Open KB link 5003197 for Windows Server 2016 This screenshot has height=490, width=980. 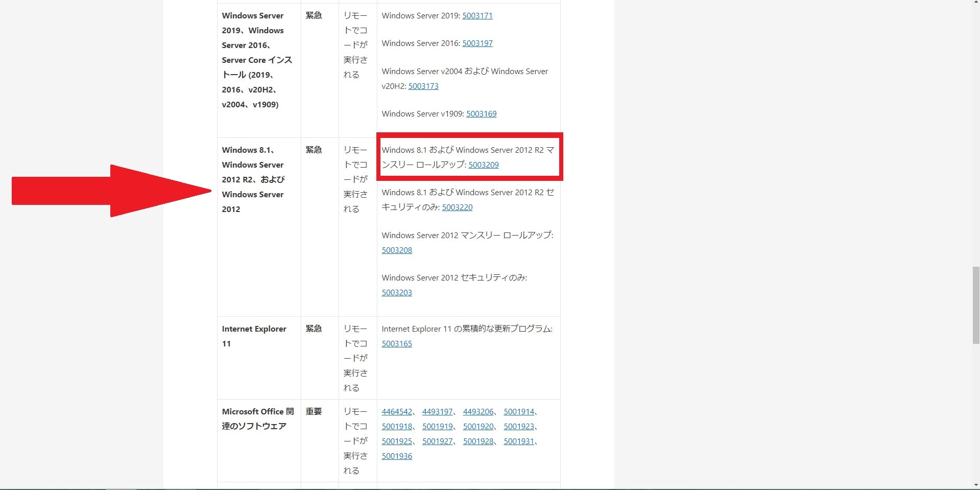tap(477, 43)
